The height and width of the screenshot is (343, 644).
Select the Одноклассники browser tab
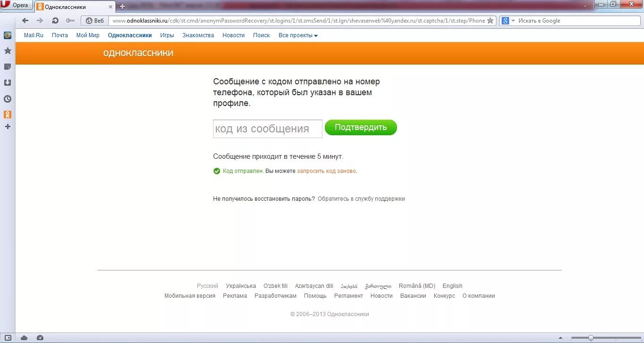[74, 7]
